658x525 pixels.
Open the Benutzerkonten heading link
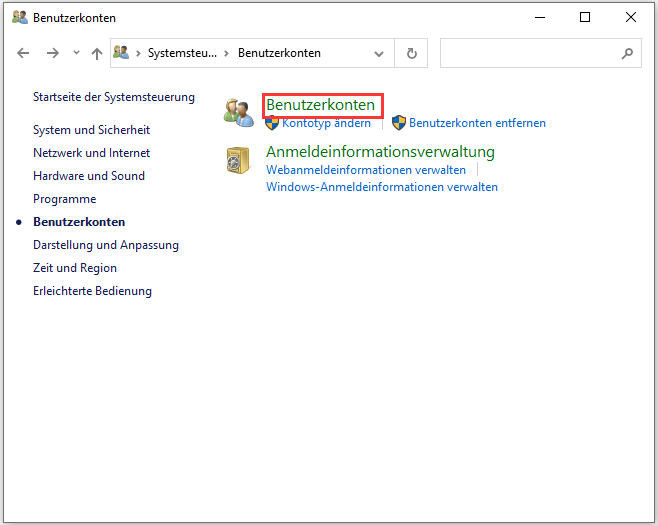click(320, 104)
